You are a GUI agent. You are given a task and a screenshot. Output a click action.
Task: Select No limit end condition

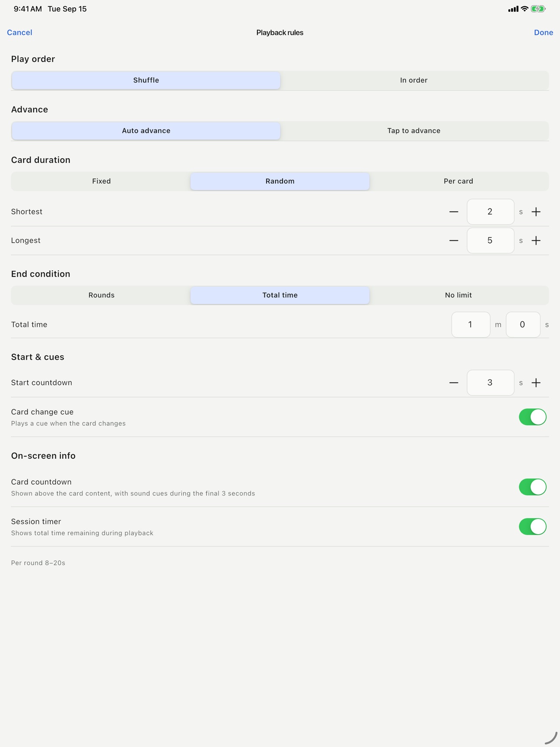458,295
